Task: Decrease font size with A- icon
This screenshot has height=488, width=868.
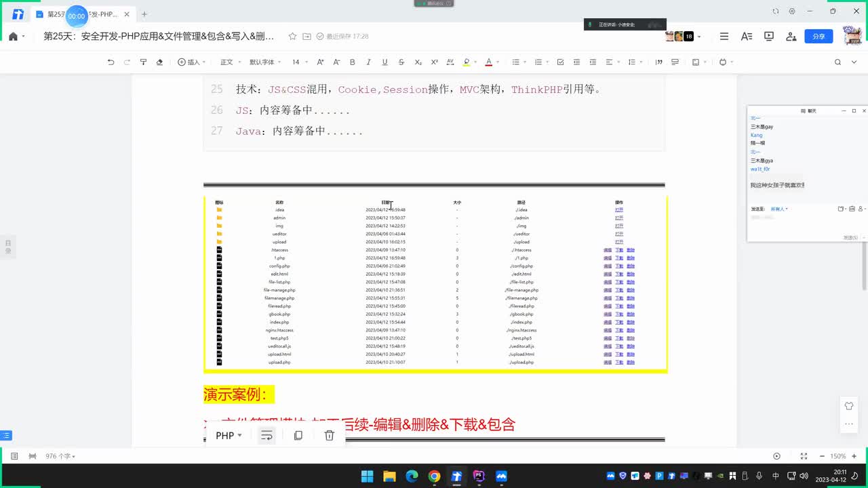Action: point(336,62)
